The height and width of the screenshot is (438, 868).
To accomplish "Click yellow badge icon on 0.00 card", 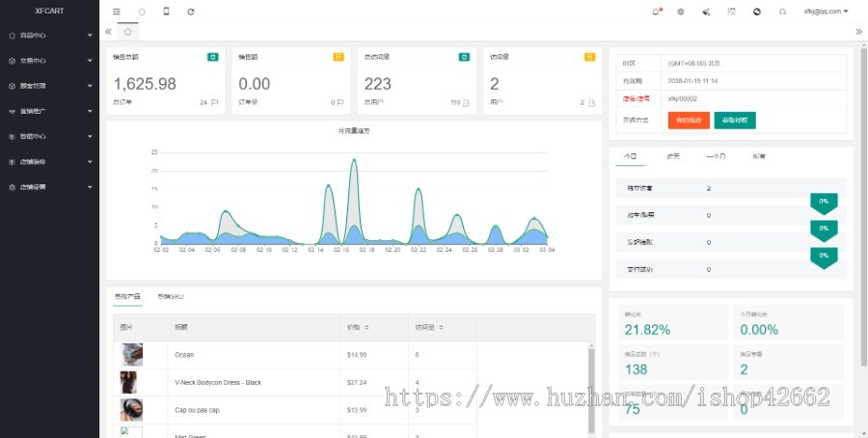I will pyautogui.click(x=339, y=57).
